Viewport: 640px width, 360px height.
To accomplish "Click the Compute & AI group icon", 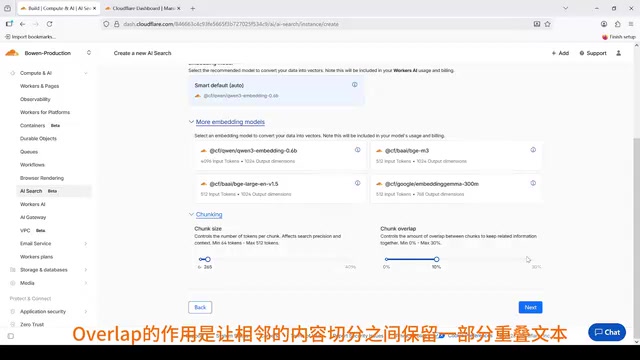I will tap(12, 73).
